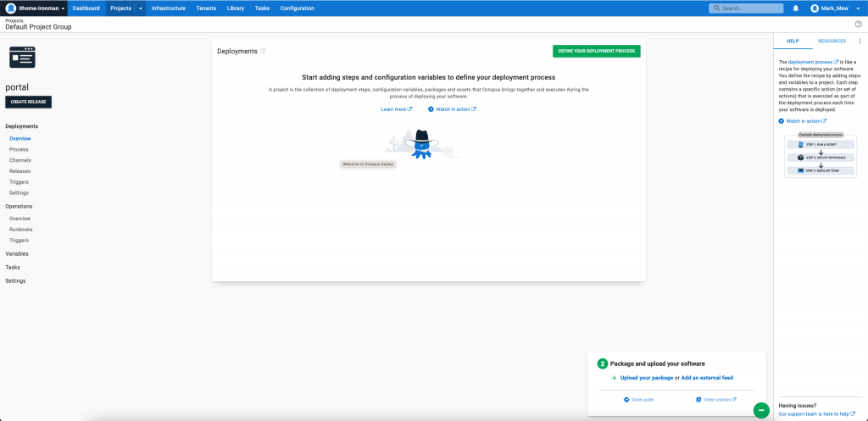Minimize the onboarding card with green minus button
Viewport: 868px width, 421px height.
[761, 410]
